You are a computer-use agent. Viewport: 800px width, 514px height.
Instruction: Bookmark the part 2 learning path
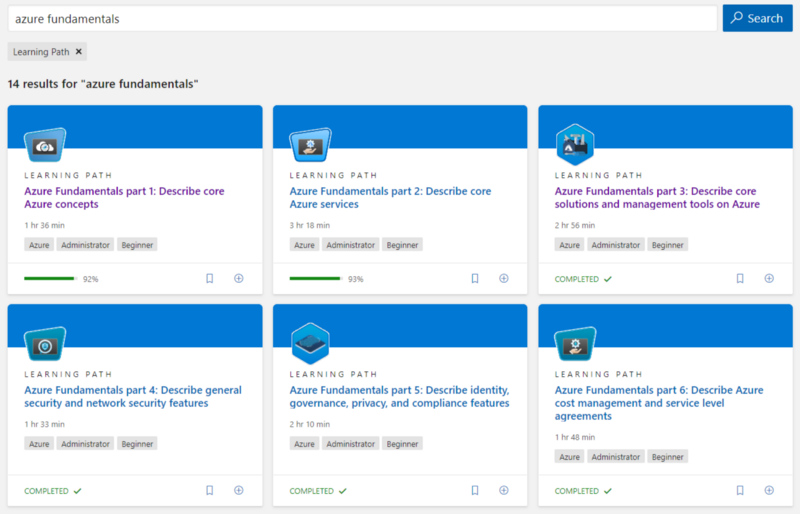pyautogui.click(x=475, y=278)
